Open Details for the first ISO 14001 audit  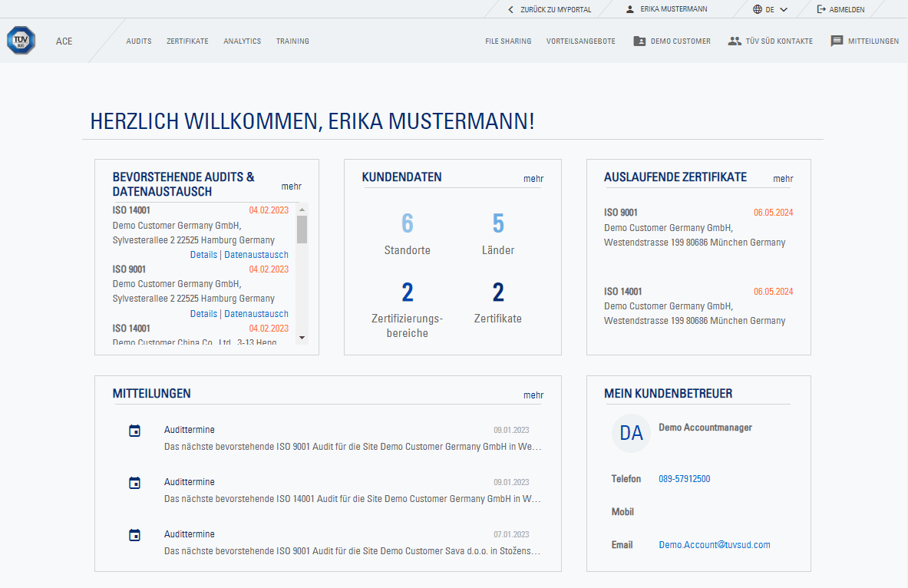[204, 255]
